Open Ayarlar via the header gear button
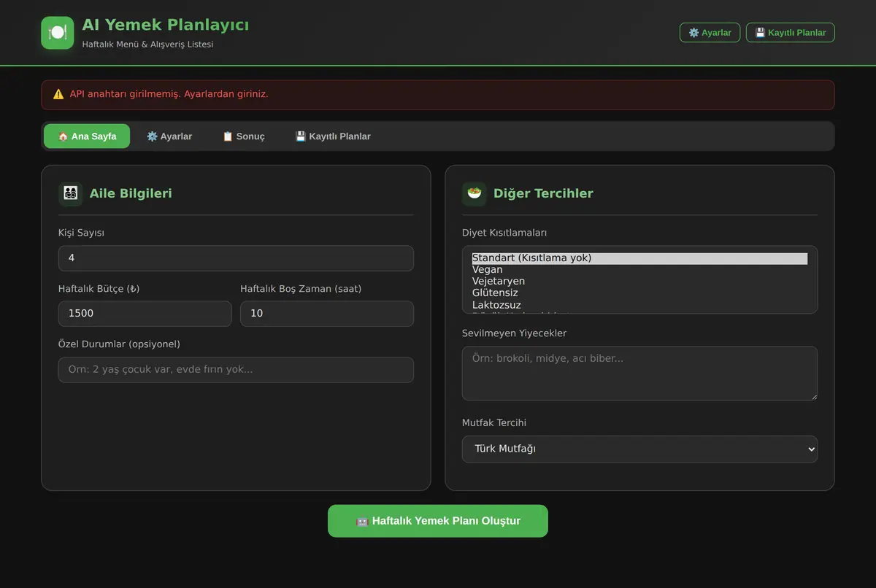Screen dimensions: 876x588 (710, 33)
